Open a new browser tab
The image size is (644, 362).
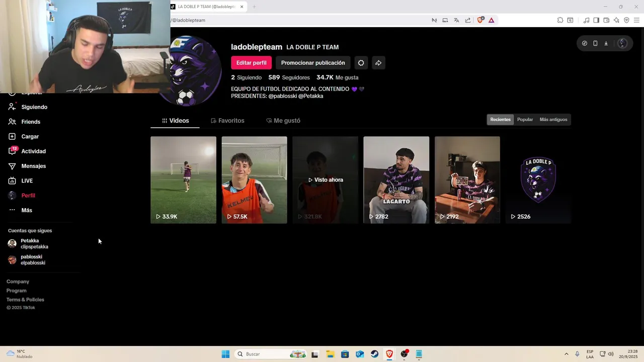point(254,7)
